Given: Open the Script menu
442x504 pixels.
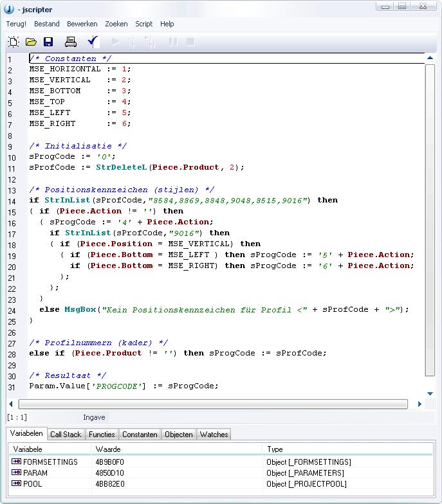Looking at the screenshot, I should pyautogui.click(x=144, y=24).
